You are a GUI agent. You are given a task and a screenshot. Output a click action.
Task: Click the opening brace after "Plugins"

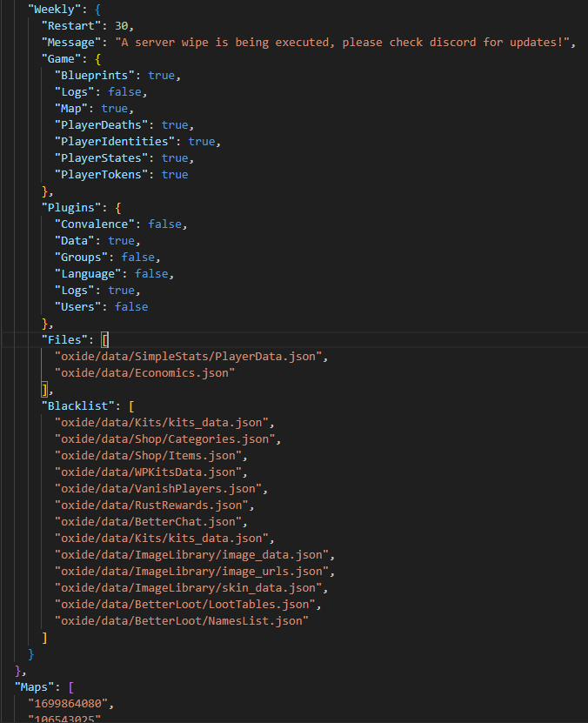pos(118,208)
